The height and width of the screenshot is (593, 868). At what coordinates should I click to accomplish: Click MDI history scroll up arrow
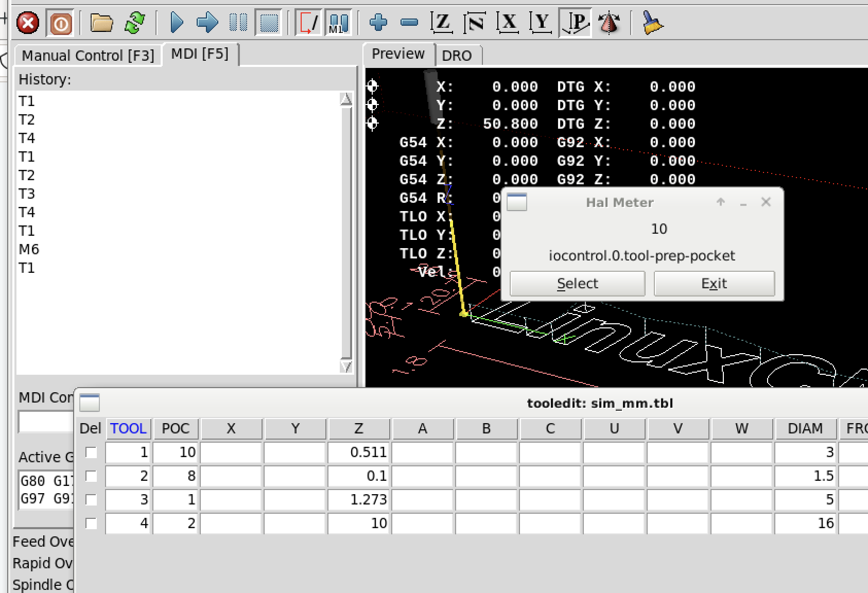pyautogui.click(x=346, y=99)
